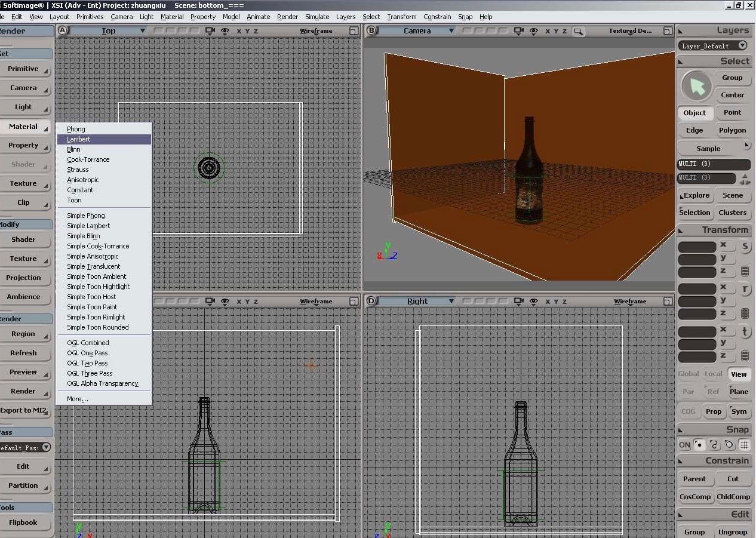756x538 pixels.
Task: Select the Translate (t) transform tool
Action: 745,332
